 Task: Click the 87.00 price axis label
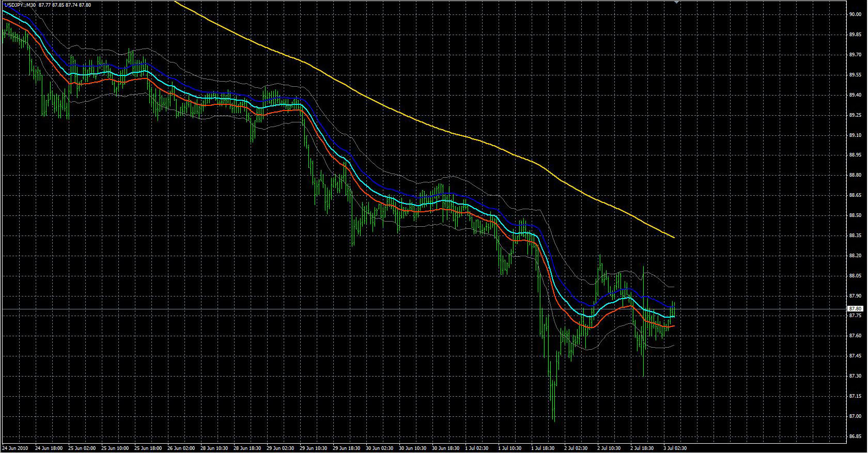(855, 416)
